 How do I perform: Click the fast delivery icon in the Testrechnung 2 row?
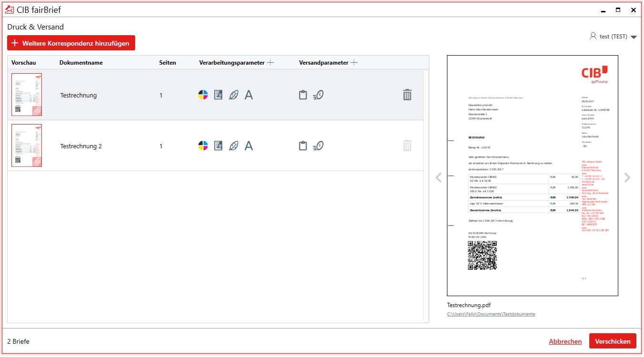click(x=318, y=145)
